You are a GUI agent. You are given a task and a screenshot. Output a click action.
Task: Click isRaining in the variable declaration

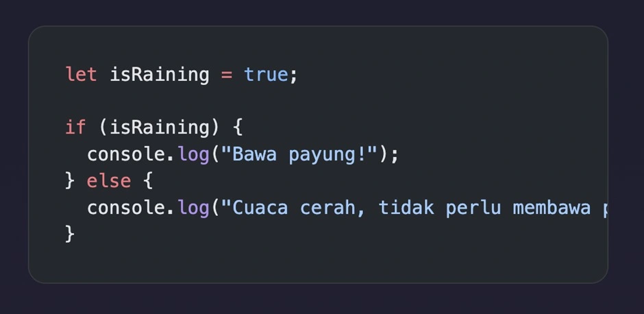point(160,74)
